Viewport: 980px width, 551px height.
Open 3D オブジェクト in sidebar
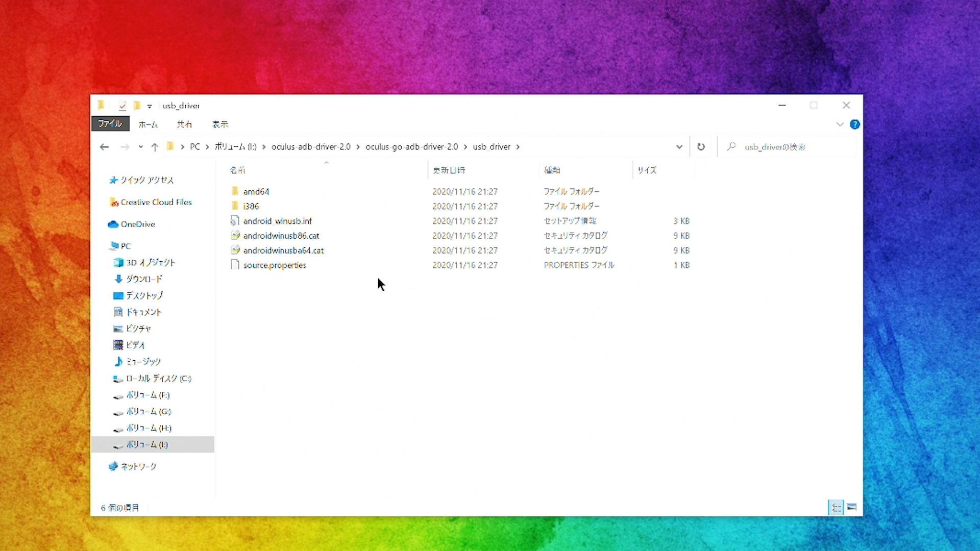[151, 262]
